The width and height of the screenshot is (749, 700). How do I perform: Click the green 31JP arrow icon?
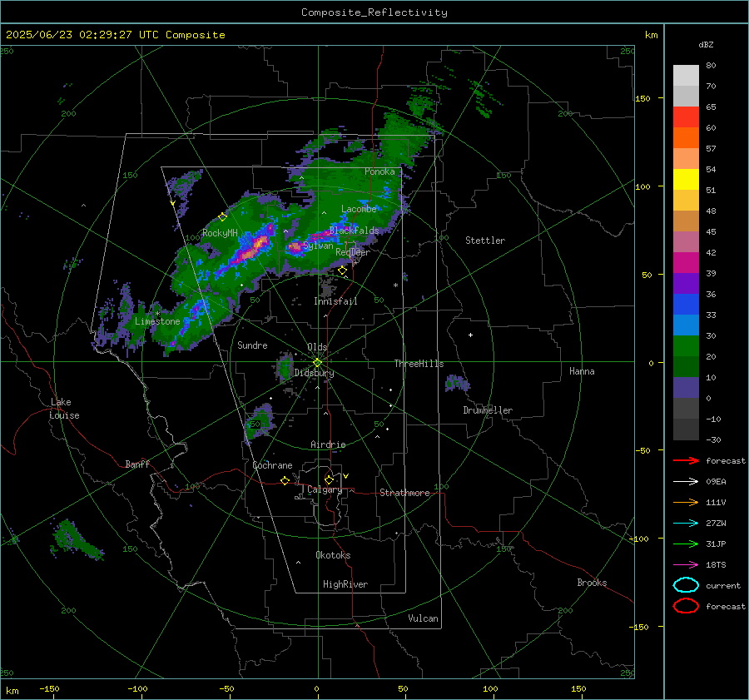[x=686, y=544]
